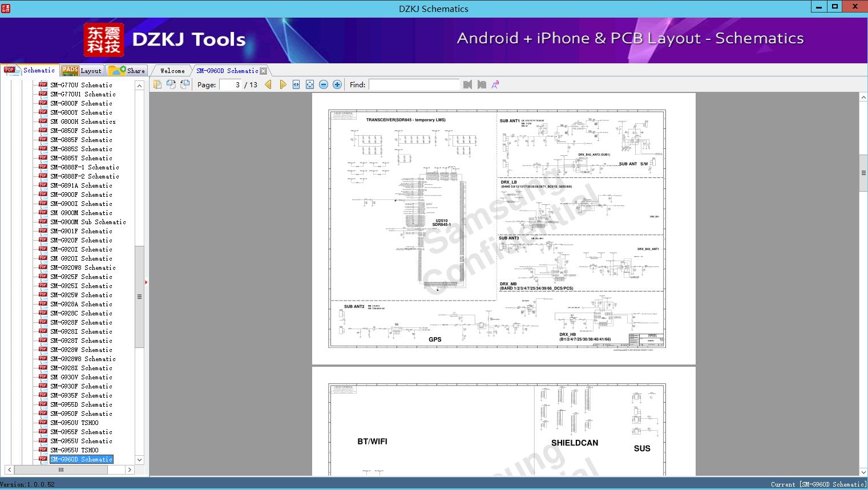The image size is (868, 490).
Task: Open SM-G920W8 Schematic
Action: pos(83,268)
